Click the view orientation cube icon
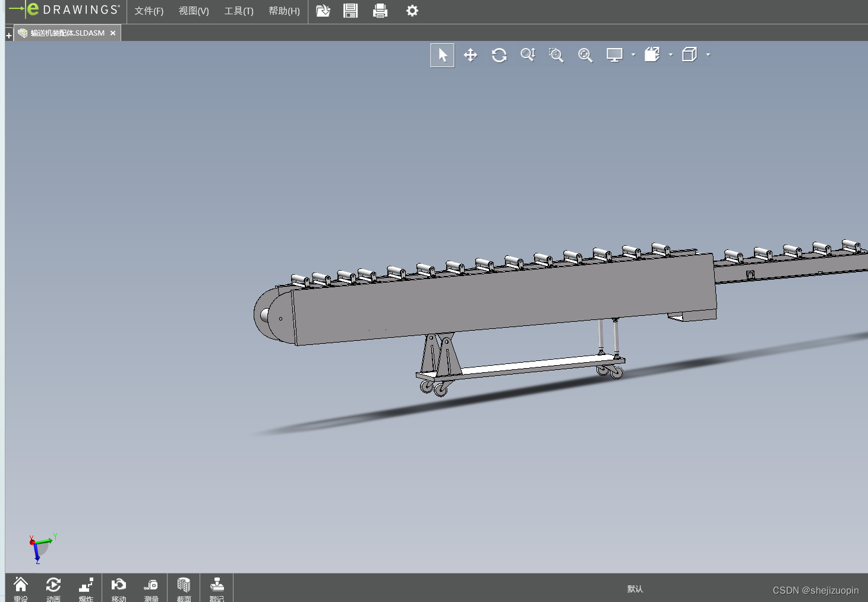This screenshot has height=602, width=868. (652, 55)
